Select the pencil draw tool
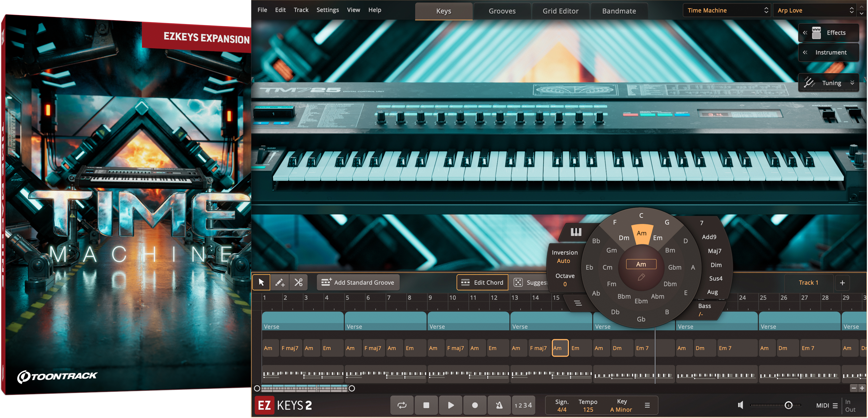 [x=280, y=282]
